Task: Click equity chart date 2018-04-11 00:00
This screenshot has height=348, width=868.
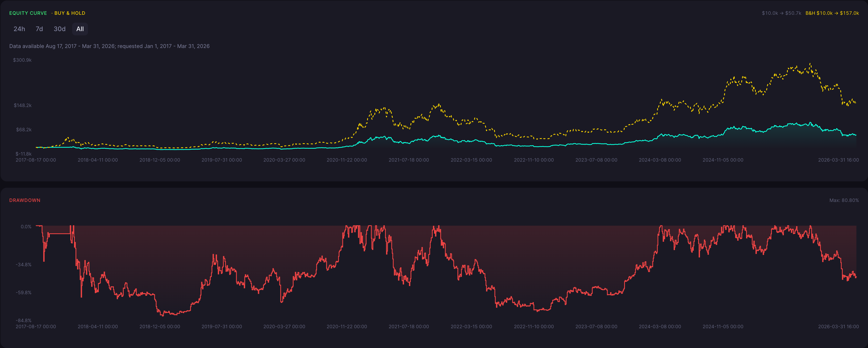Action: 98,160
